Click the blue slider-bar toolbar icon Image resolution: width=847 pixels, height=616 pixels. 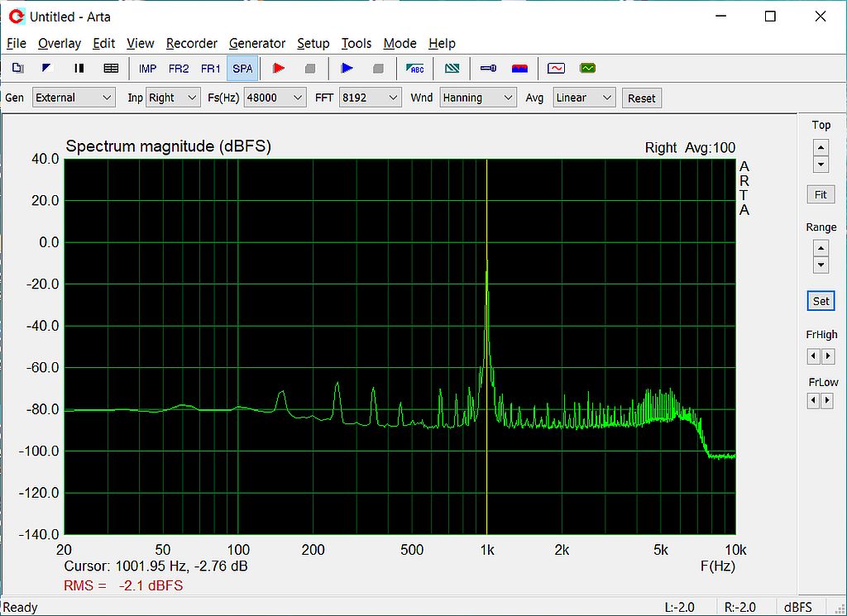point(488,68)
